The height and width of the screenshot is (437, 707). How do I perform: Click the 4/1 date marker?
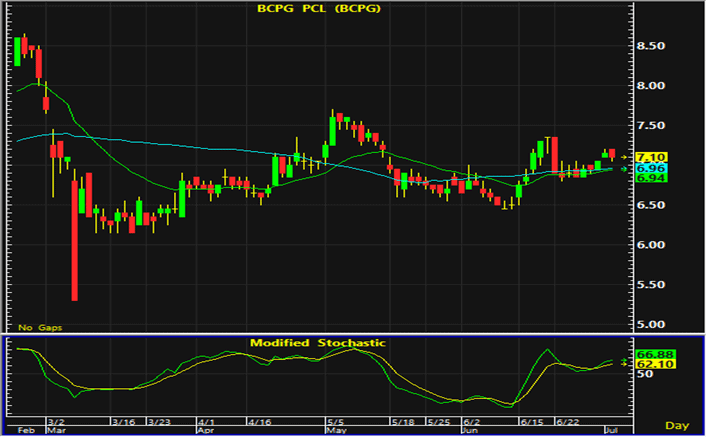(207, 422)
